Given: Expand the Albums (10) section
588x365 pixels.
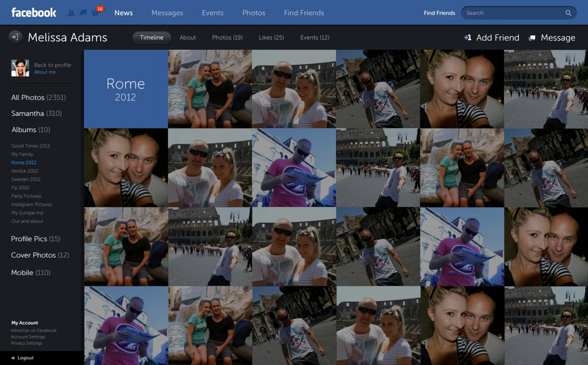Looking at the screenshot, I should tap(30, 130).
